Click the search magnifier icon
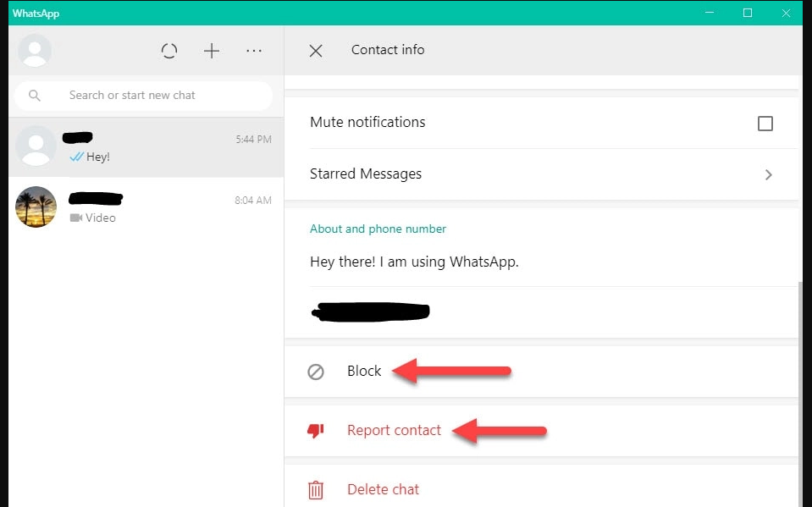 point(35,96)
